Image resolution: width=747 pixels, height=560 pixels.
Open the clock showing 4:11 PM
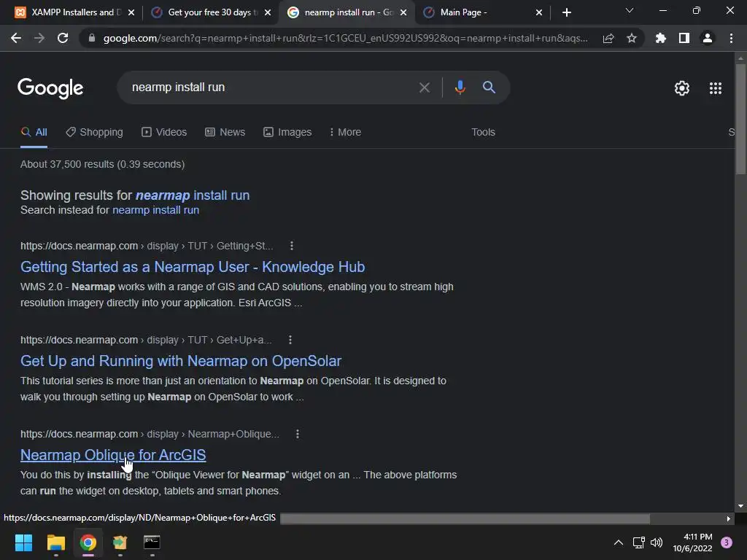pyautogui.click(x=692, y=542)
